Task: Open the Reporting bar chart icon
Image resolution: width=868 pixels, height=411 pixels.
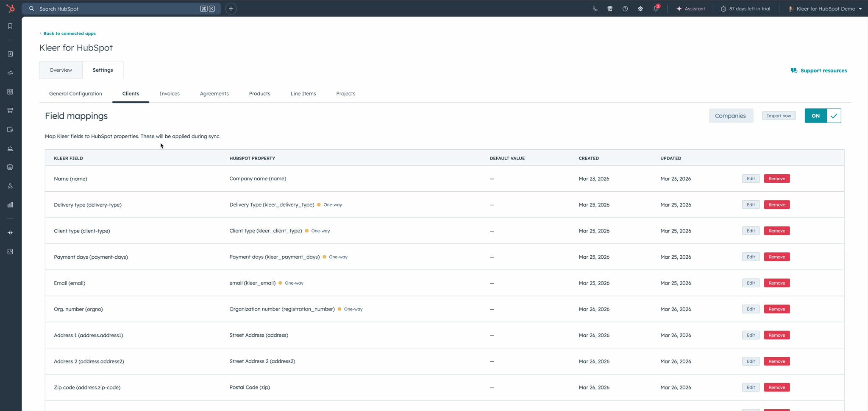Action: coord(10,205)
